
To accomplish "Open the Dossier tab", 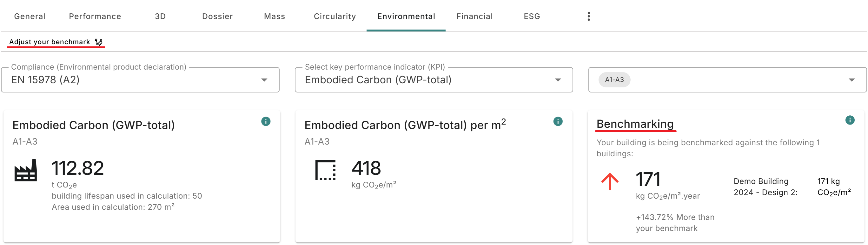I will 217,16.
